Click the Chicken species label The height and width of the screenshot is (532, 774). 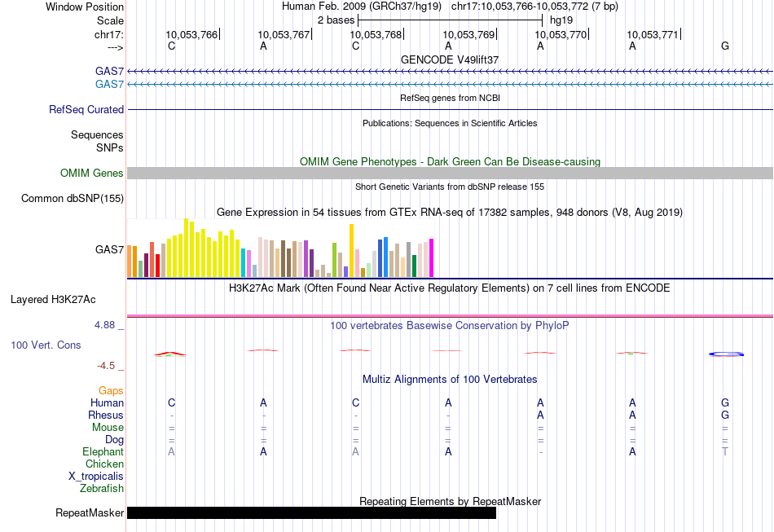(x=104, y=464)
